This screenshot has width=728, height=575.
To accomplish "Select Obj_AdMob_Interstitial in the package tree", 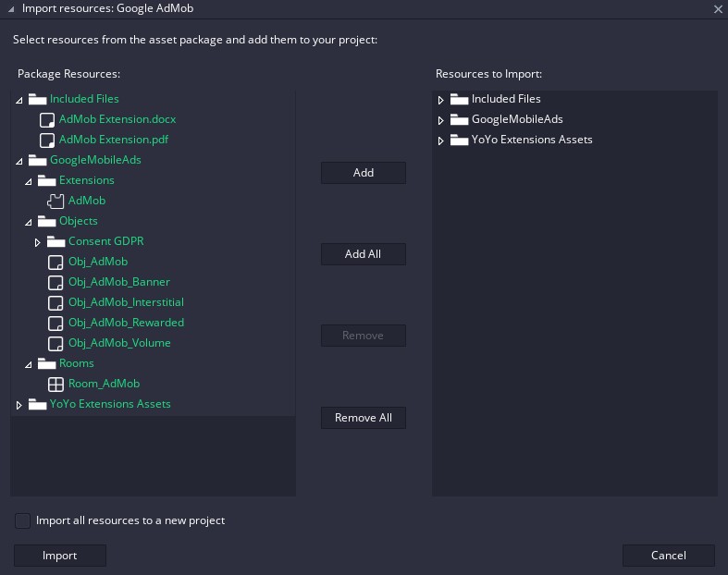I will 127,302.
